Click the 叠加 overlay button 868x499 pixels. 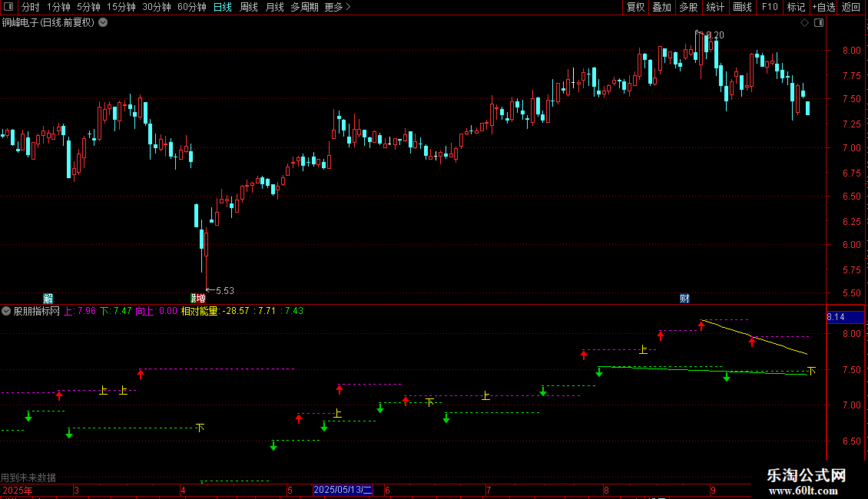pos(662,7)
